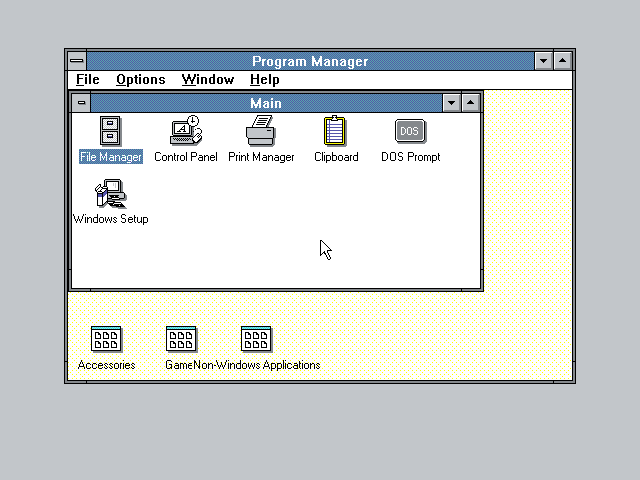640x480 pixels.
Task: Click the Accessories group icon
Action: tap(106, 339)
